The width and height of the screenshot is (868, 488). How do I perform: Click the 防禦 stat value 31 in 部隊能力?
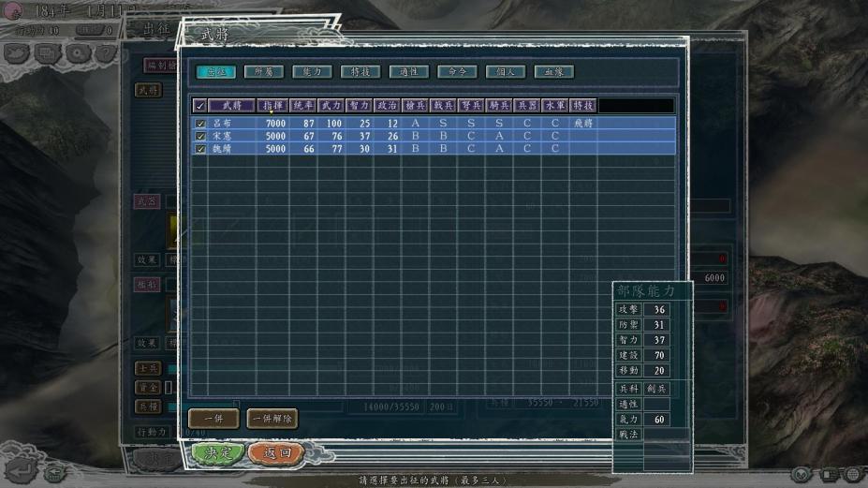tap(658, 325)
